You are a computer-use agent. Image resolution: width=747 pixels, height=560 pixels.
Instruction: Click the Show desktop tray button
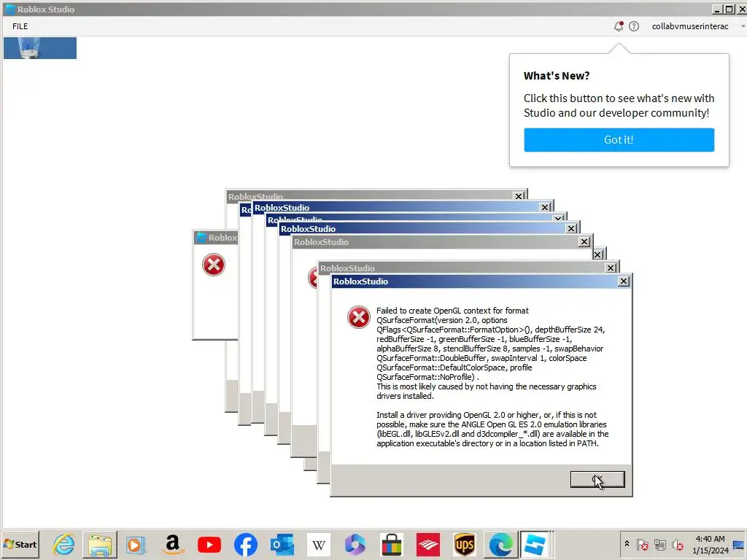click(740, 544)
